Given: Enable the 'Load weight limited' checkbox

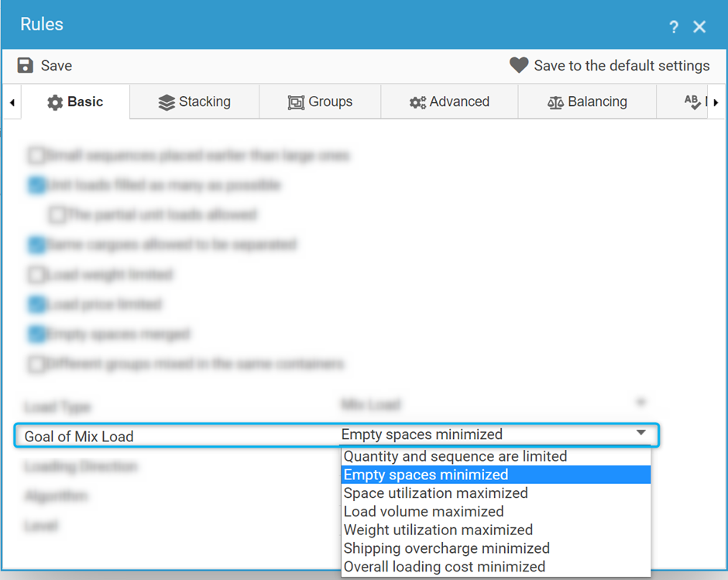Looking at the screenshot, I should pyautogui.click(x=36, y=274).
